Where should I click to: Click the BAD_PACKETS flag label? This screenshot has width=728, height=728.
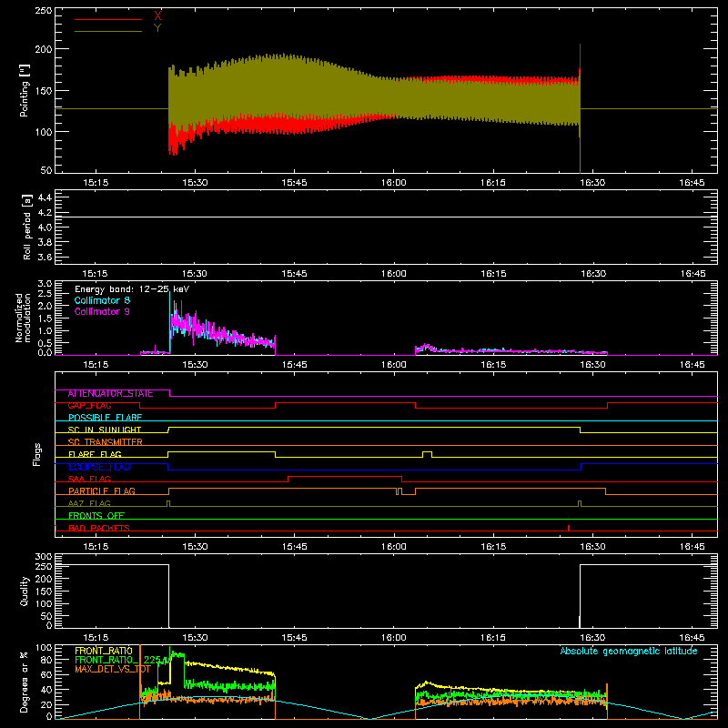click(99, 528)
